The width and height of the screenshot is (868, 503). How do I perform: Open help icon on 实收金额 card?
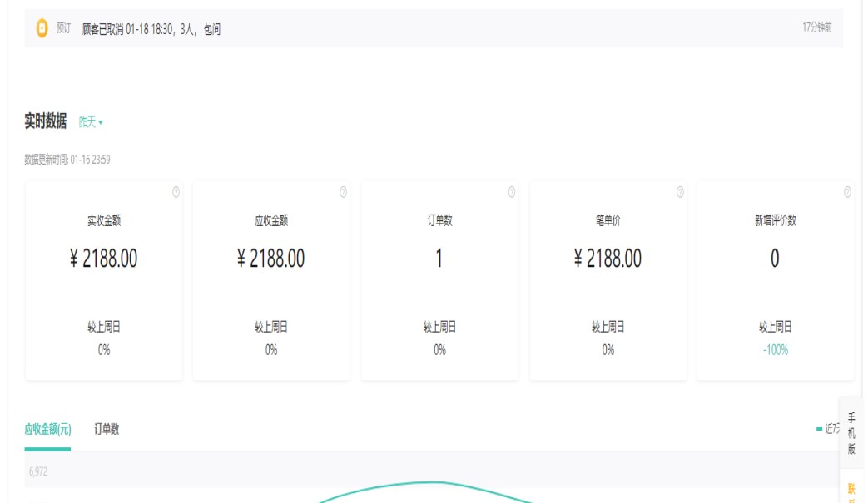point(176,192)
